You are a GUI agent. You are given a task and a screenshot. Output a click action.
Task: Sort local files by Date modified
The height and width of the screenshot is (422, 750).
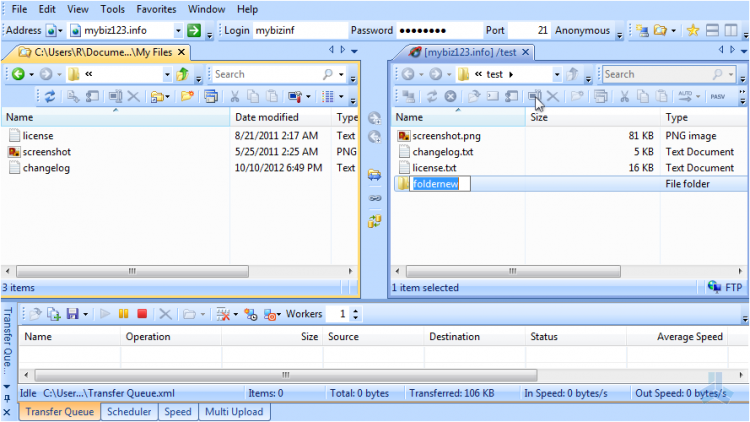click(280, 117)
